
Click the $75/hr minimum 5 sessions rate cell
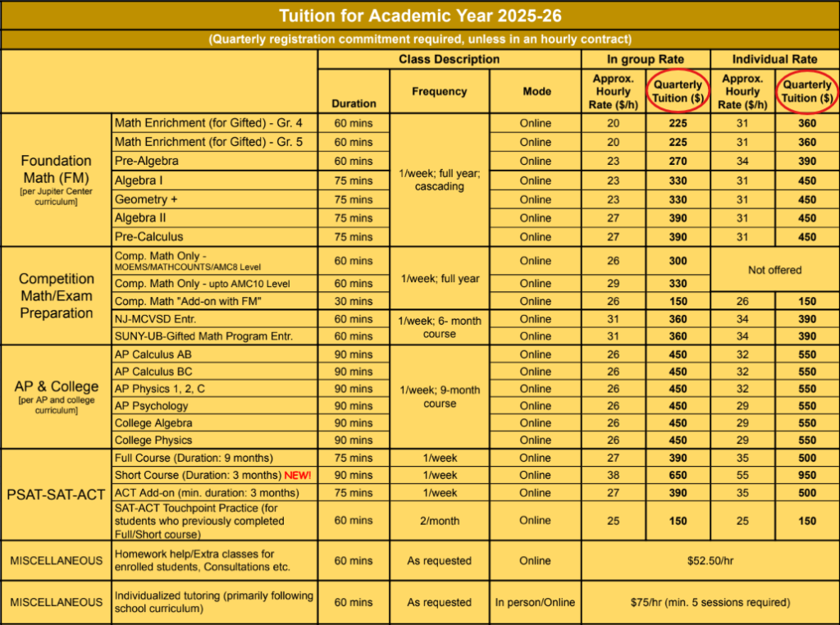tap(710, 602)
